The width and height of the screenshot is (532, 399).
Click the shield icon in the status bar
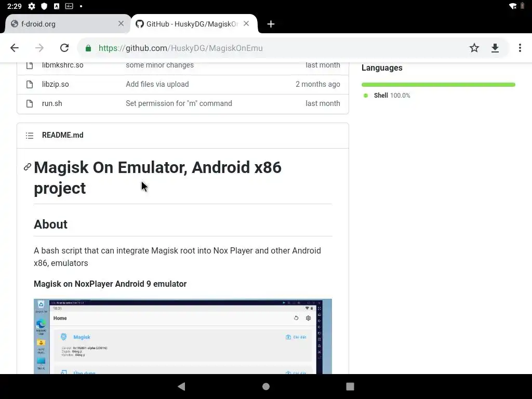(x=44, y=6)
